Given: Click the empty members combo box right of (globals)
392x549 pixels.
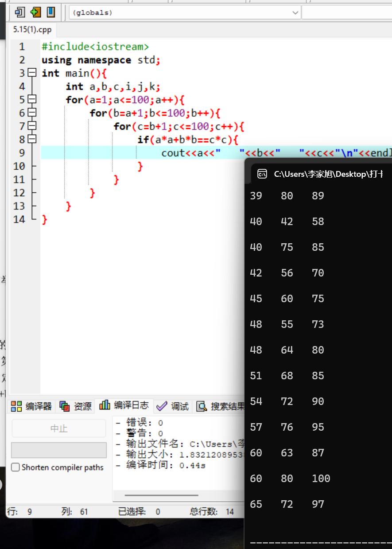Looking at the screenshot, I should tap(347, 12).
